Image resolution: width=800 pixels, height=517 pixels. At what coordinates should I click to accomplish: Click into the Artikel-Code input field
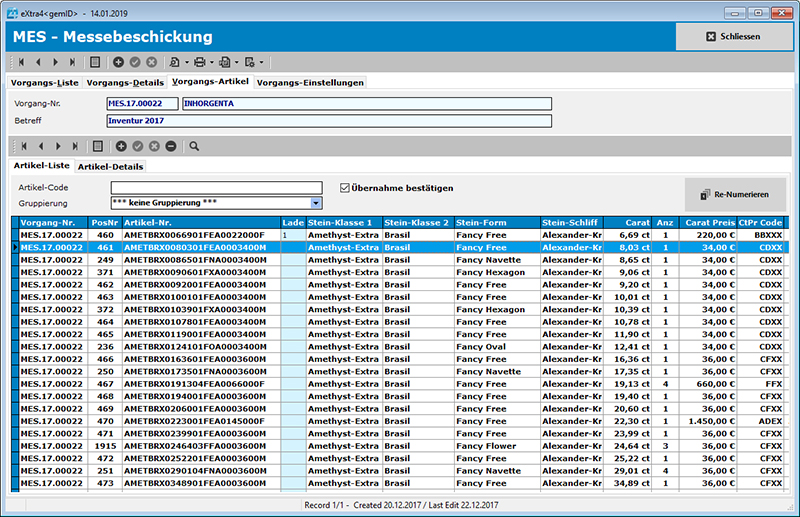click(216, 187)
